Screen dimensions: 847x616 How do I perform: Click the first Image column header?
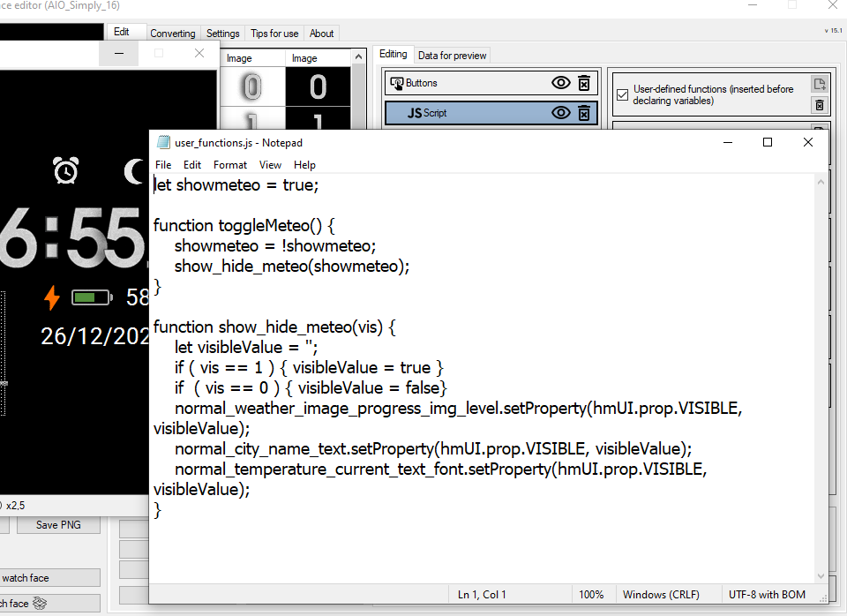coord(251,58)
